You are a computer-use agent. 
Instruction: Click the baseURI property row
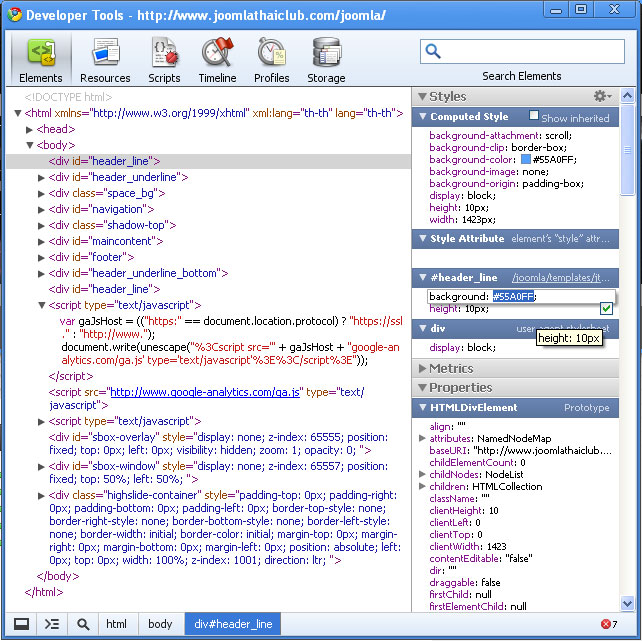tap(520, 450)
